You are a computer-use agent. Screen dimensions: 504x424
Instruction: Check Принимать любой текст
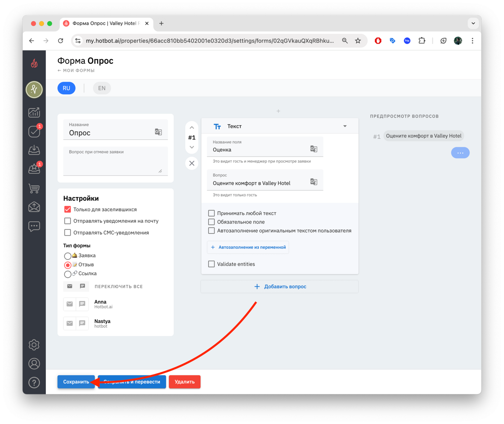click(x=211, y=213)
